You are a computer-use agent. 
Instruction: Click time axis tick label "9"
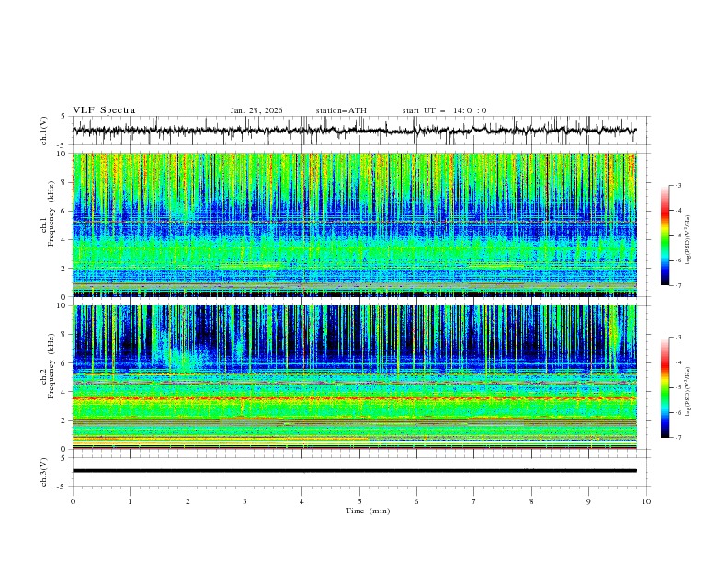click(x=588, y=501)
